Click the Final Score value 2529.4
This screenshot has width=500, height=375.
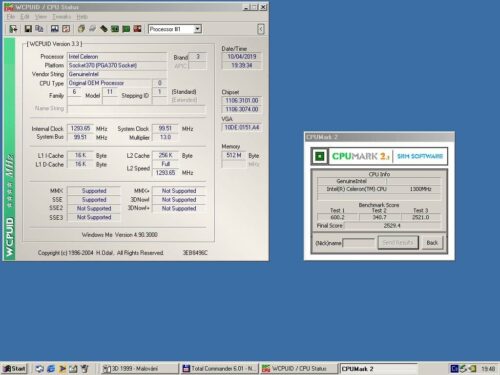click(x=392, y=226)
